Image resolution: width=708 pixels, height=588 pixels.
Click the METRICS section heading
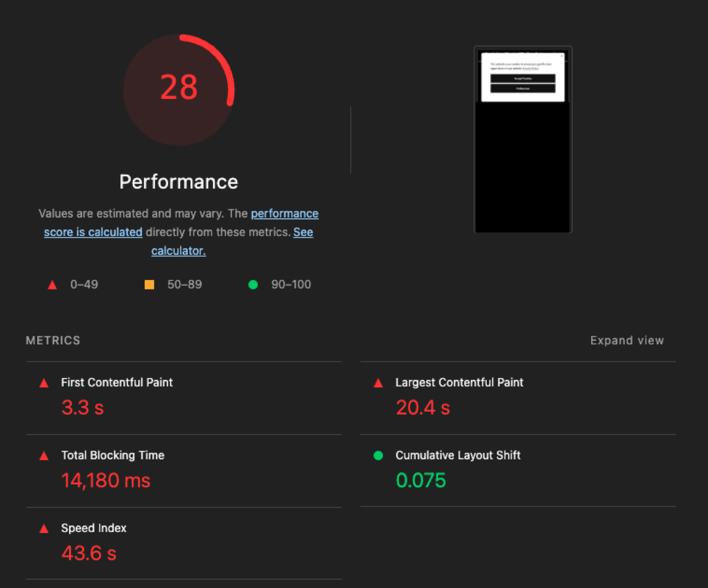(53, 340)
